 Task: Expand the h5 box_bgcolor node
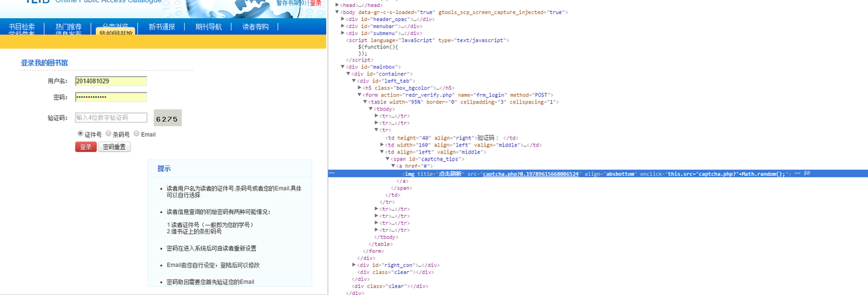pyautogui.click(x=360, y=88)
